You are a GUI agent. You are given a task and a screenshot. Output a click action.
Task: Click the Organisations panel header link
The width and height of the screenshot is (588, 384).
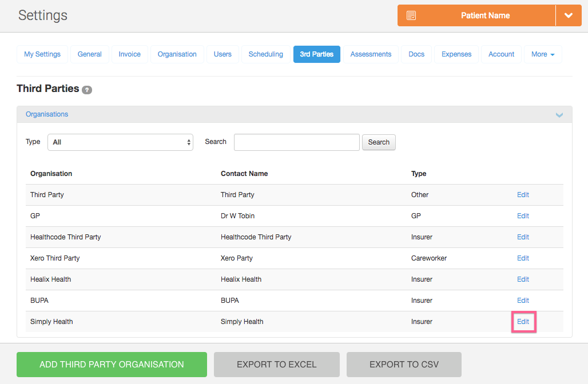click(x=47, y=114)
